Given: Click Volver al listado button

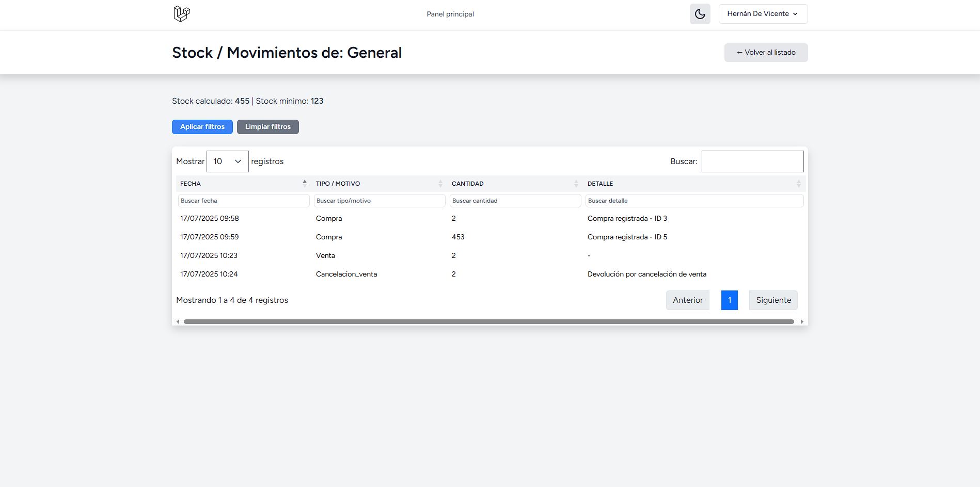Looking at the screenshot, I should 766,53.
